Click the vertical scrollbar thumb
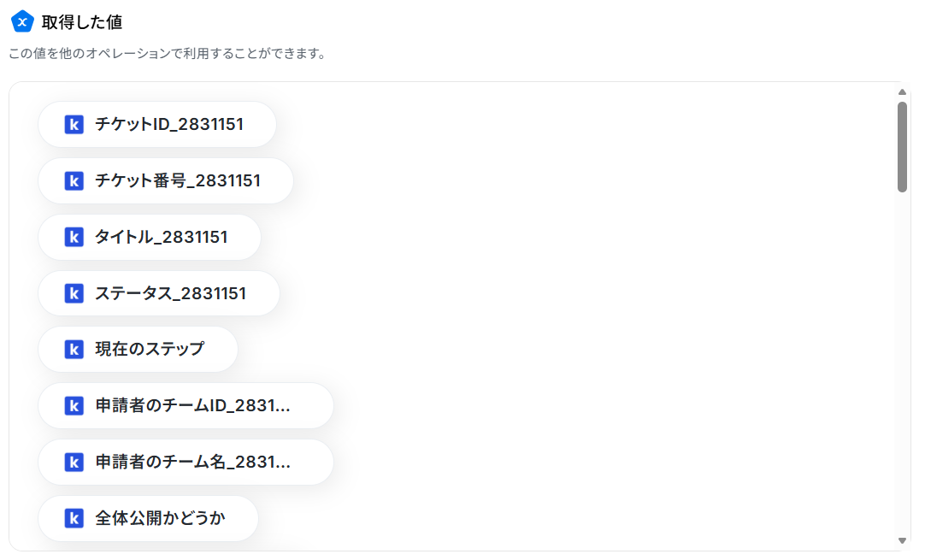Viewport: 925px width, 560px height. pos(902,147)
